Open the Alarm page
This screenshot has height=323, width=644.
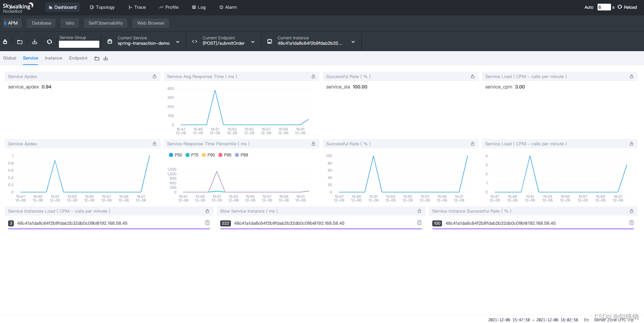pos(228,7)
